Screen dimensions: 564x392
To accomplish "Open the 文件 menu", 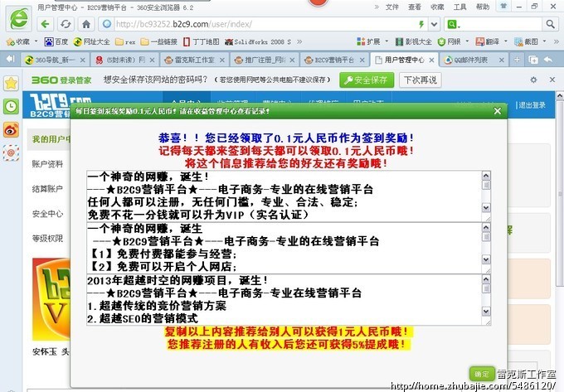I will point(392,7).
